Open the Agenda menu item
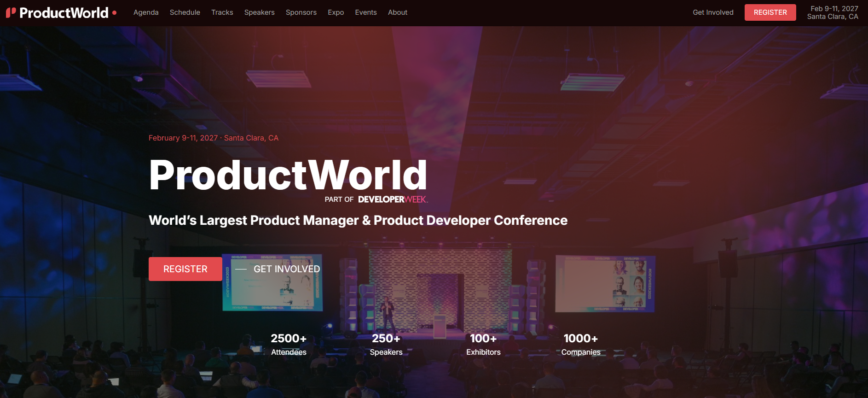Viewport: 868px width, 398px height. click(x=146, y=12)
